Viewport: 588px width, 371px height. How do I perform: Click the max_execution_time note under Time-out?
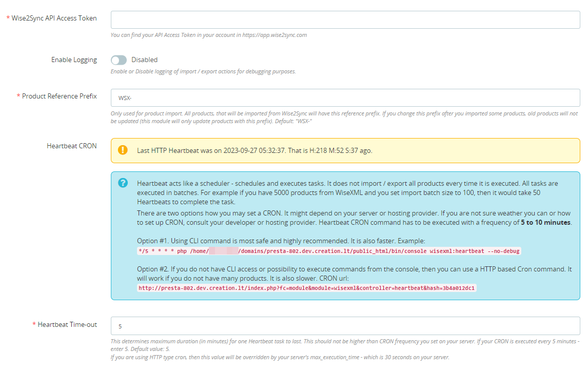pyautogui.click(x=280, y=357)
